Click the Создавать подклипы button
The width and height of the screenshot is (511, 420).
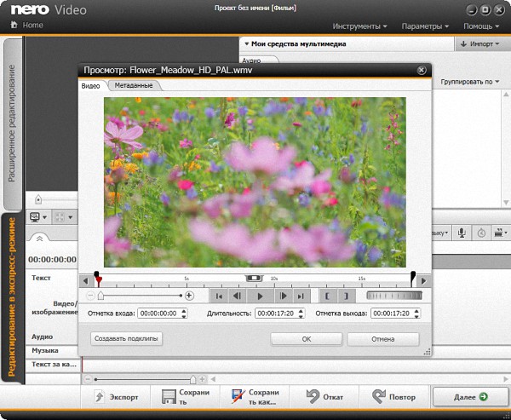(126, 338)
